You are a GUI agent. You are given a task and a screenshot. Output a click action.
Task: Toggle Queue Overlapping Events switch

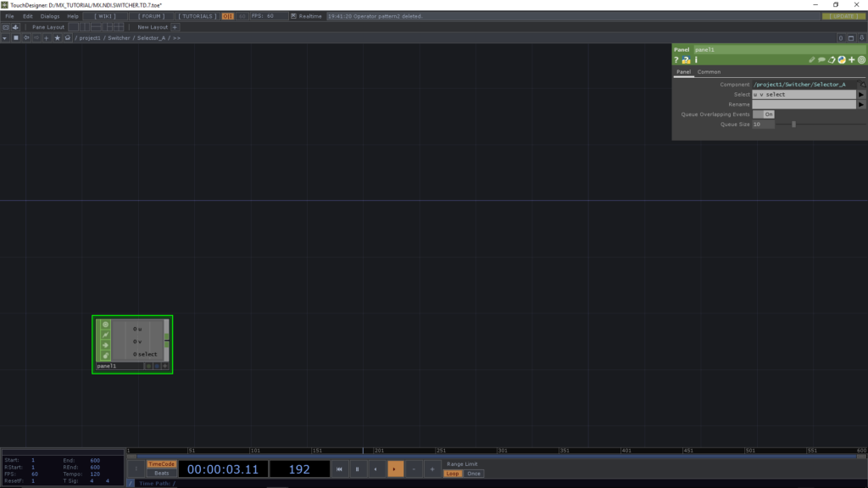click(768, 114)
